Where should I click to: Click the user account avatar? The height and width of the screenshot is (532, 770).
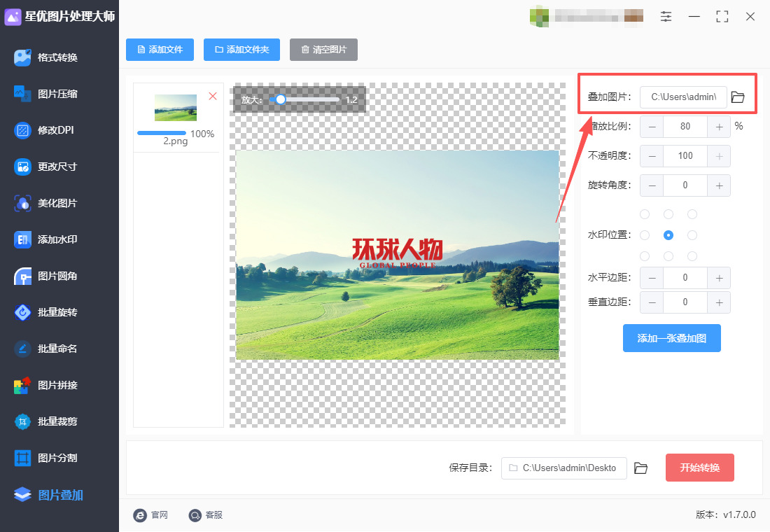point(539,16)
